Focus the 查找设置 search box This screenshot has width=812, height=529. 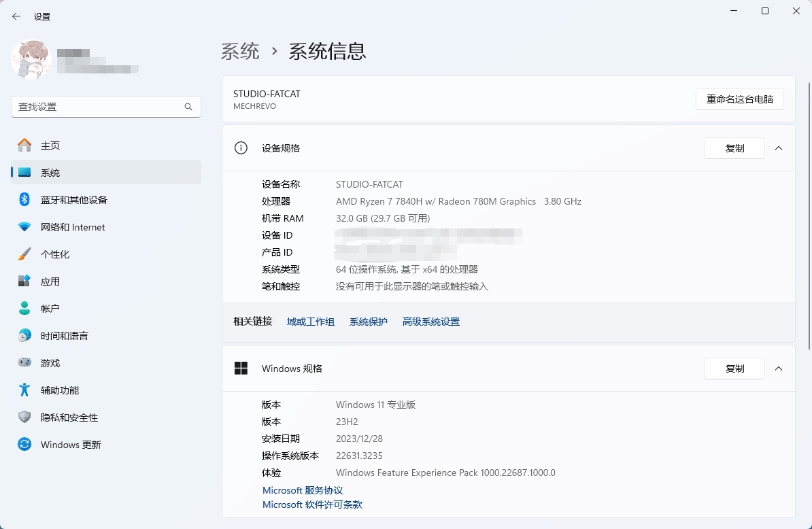click(105, 107)
